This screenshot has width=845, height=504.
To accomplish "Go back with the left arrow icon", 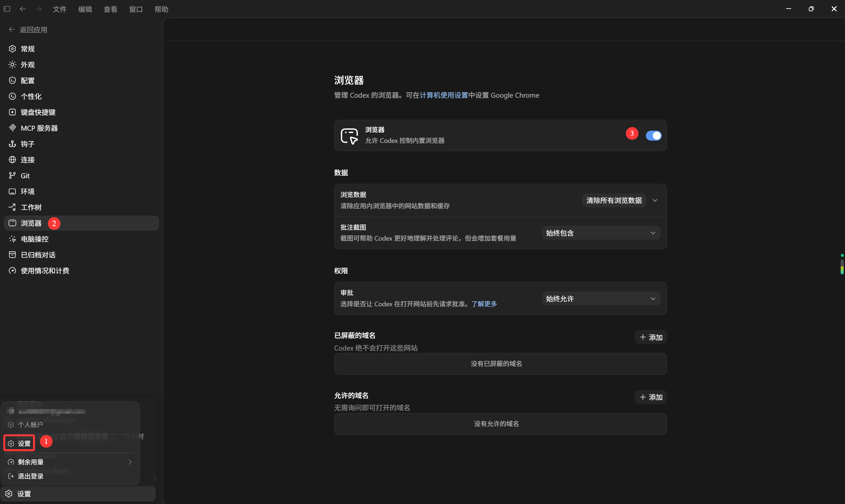I will [x=23, y=9].
